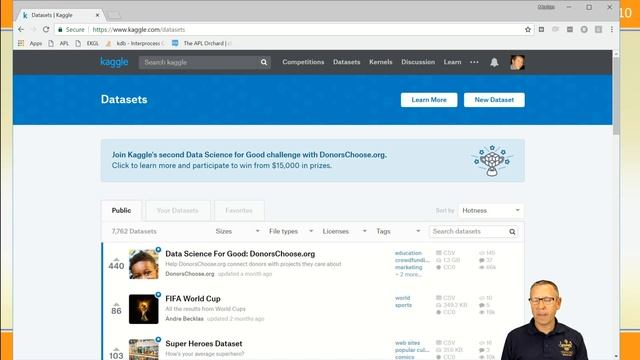Switch to Your Datasets tab
This screenshot has width=640, height=360.
coord(178,211)
